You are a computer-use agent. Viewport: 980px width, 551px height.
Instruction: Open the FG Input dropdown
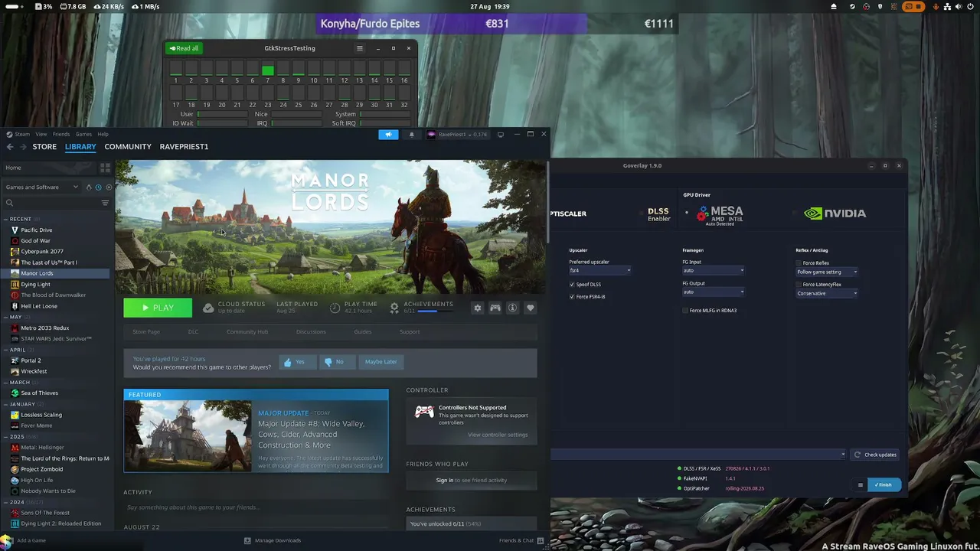713,270
